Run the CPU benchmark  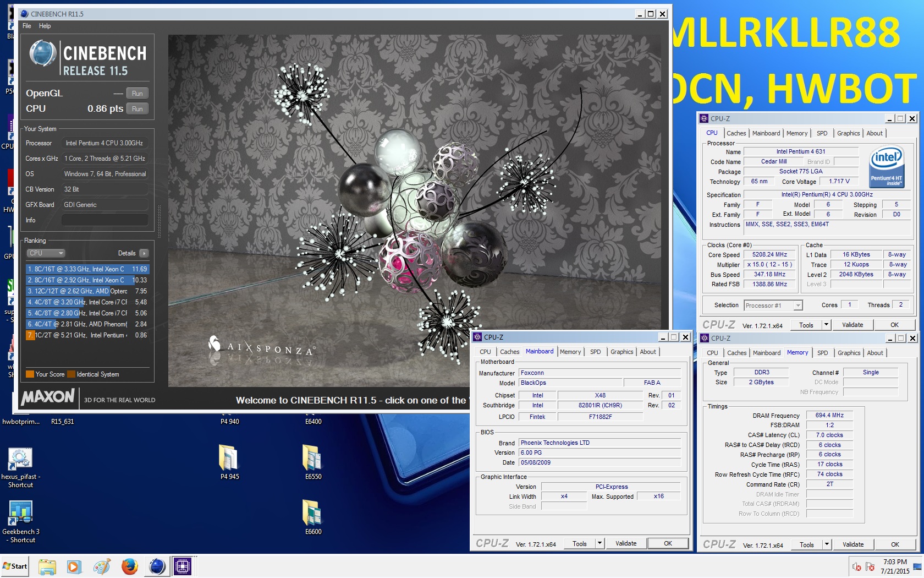137,109
